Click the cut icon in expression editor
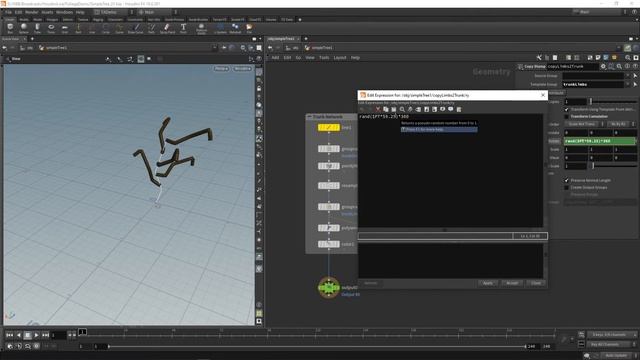 point(378,109)
